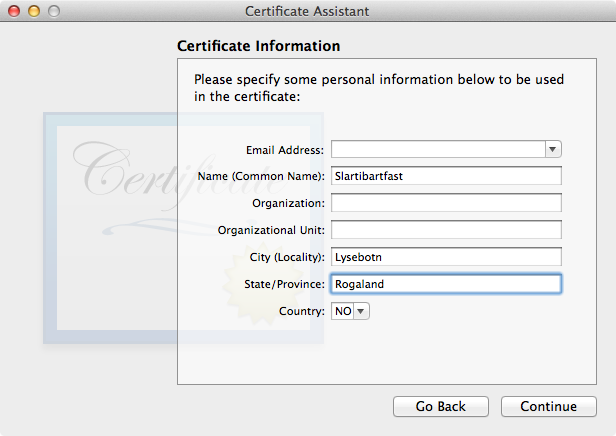Screen dimensions: 616x436
Task: Click the Name (Common Name) label
Action: pyautogui.click(x=261, y=176)
